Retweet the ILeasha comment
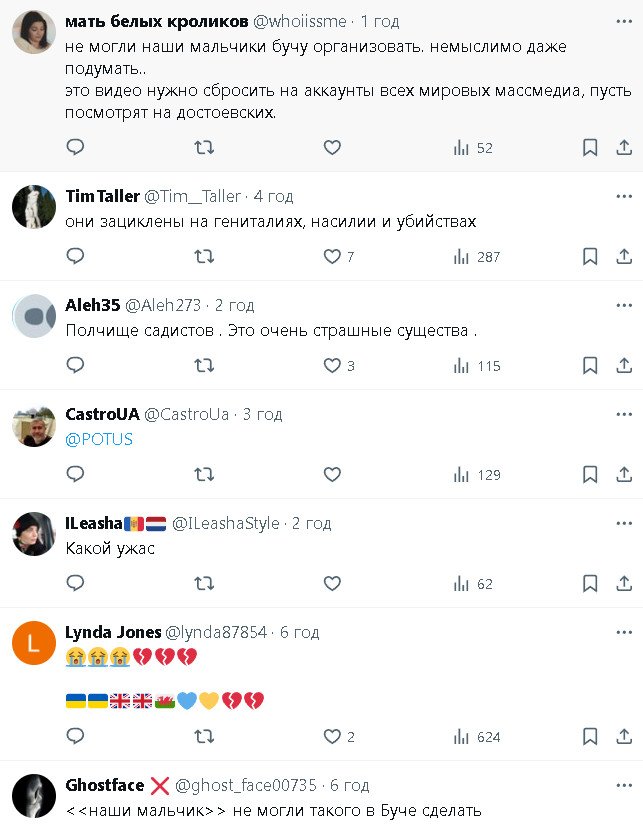The image size is (643, 827). [x=204, y=584]
